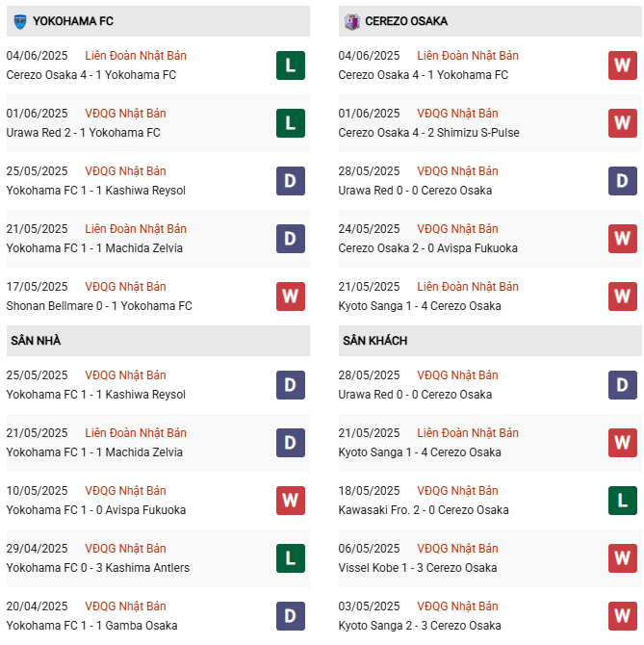
Task: Click W badge for Shonan Bellmare 0-1 Yokohama FC
Action: 290,297
